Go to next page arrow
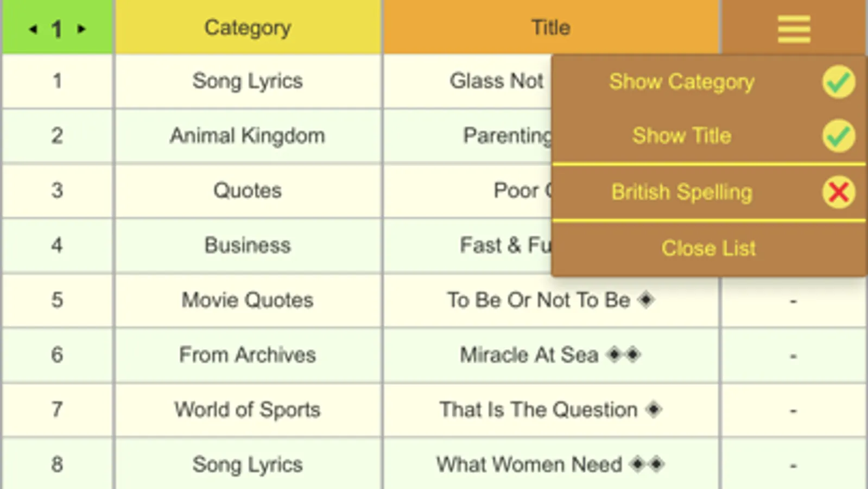Viewport: 868px width, 489px height. (x=81, y=29)
